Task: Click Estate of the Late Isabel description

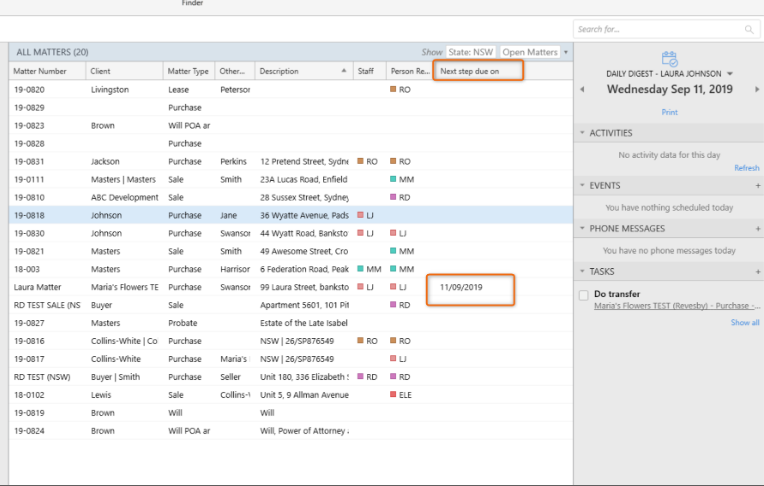Action: 304,323
